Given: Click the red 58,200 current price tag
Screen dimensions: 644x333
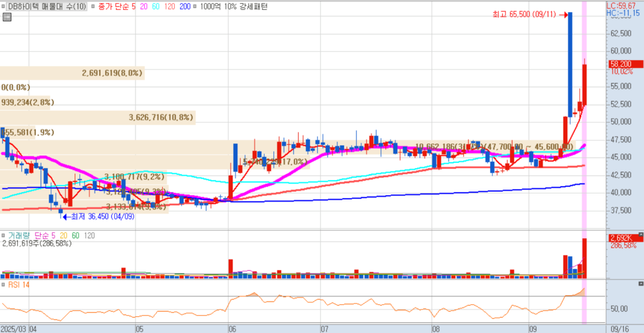Looking at the screenshot, I should [x=625, y=64].
